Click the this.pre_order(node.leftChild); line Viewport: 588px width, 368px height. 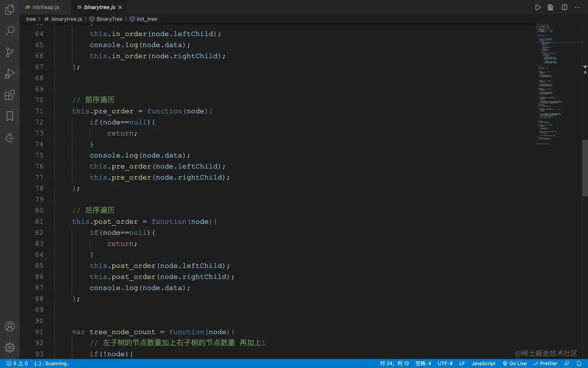[x=157, y=166]
